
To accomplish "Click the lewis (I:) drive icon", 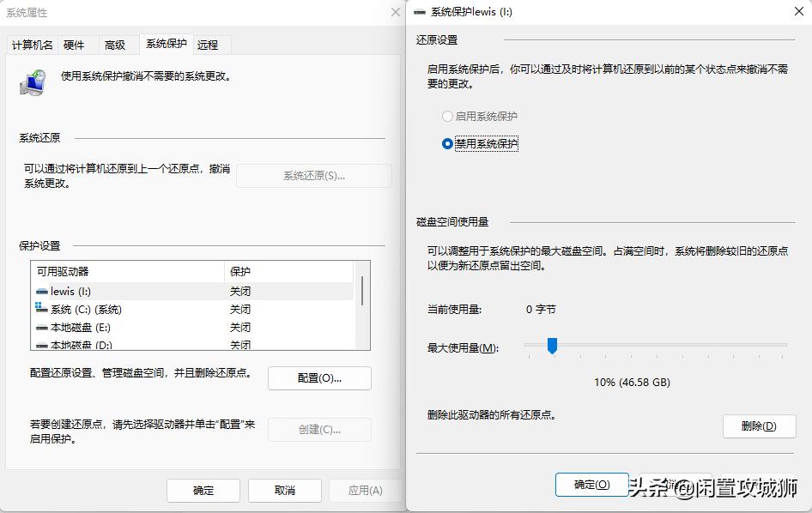I will pos(42,291).
